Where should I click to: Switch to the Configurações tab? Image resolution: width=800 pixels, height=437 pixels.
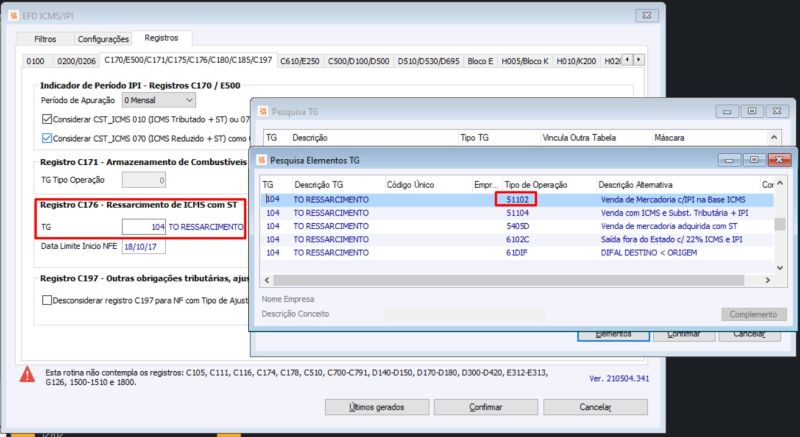coord(104,39)
